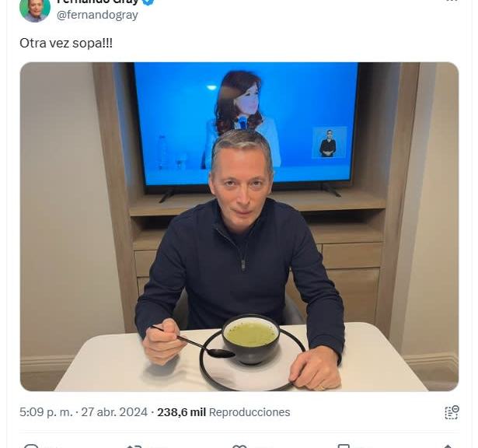Click the blue verified badge
The image size is (478, 448).
click(x=148, y=2)
